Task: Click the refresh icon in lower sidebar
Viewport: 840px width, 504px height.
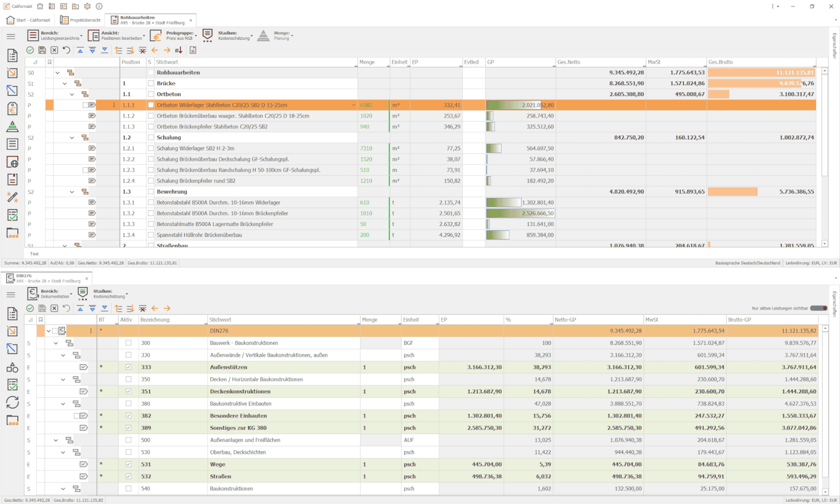Action: pyautogui.click(x=12, y=403)
